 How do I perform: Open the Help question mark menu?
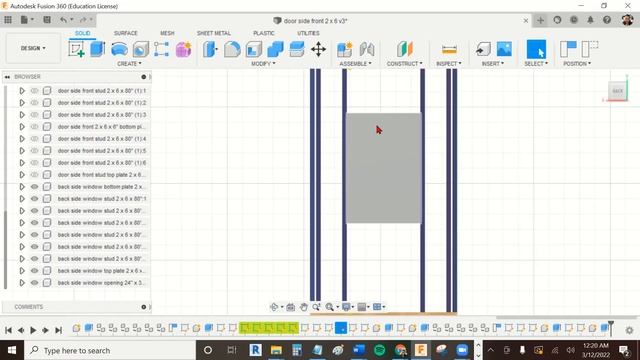coord(607,20)
